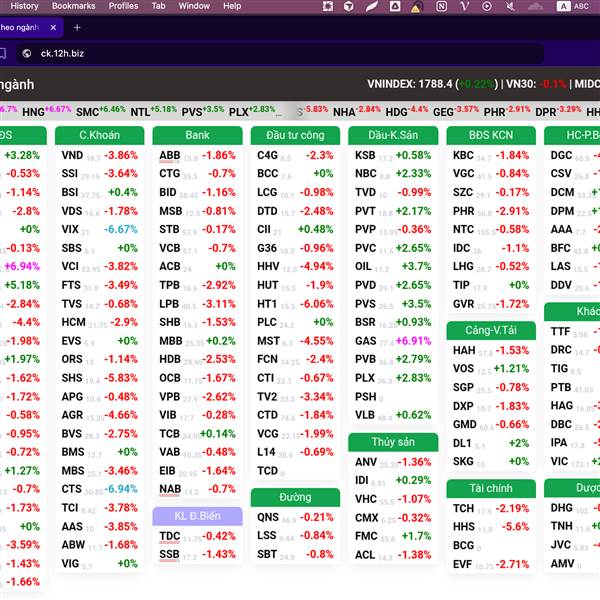Image resolution: width=600 pixels, height=600 pixels.
Task: Click the Dầu-K.Sản sector header
Action: (393, 135)
